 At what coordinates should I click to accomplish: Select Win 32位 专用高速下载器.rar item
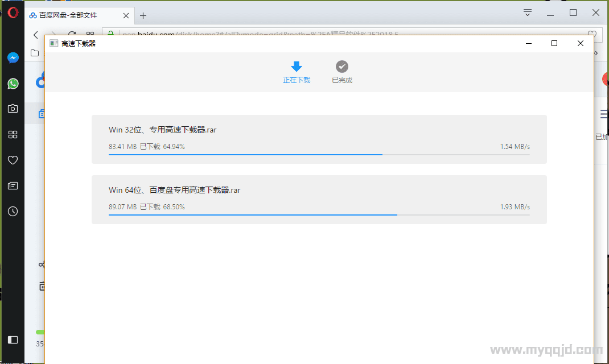tap(319, 139)
